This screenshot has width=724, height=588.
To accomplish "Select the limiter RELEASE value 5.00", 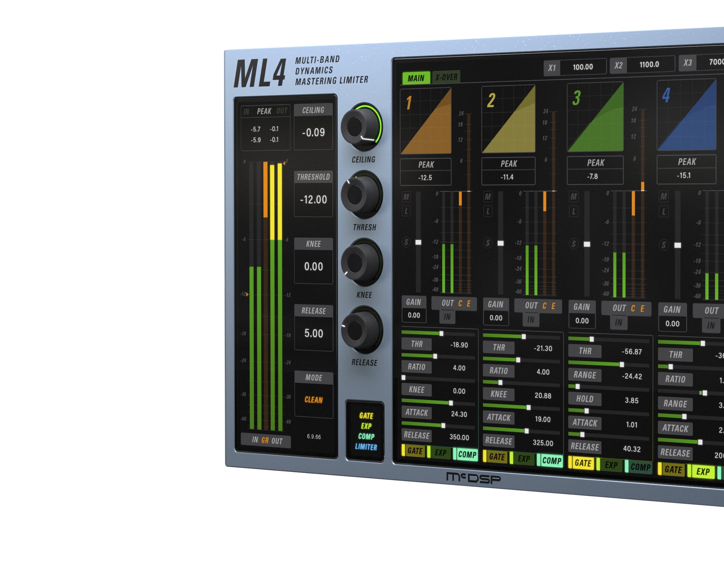I will point(314,333).
